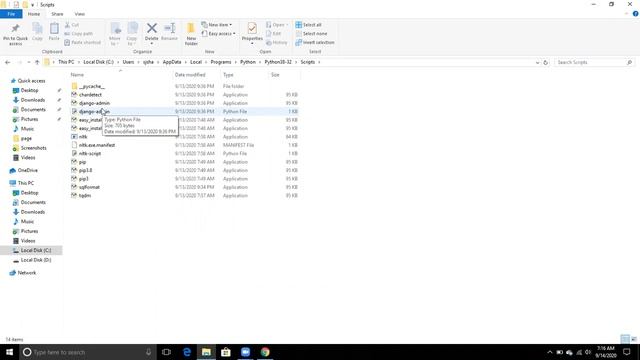Click the Copy to ribbon button

click(132, 34)
